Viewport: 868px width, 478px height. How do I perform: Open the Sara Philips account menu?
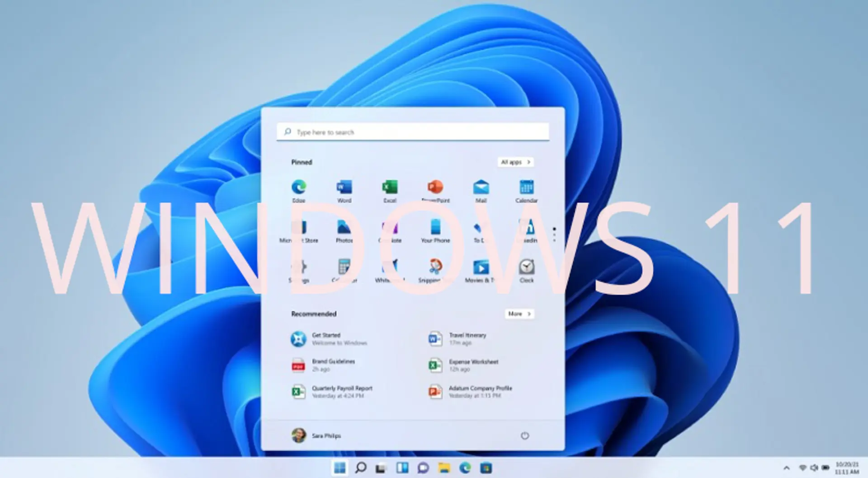[x=316, y=436]
